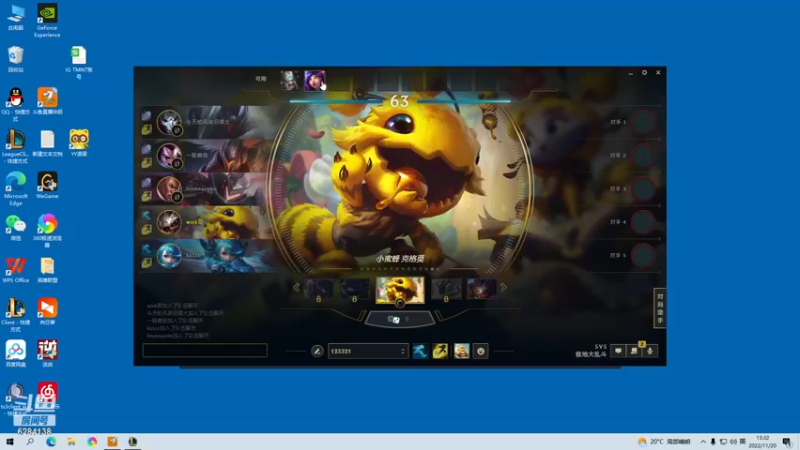Switch to Edge on the taskbar
Screen dimensions: 800x450
pos(51,442)
